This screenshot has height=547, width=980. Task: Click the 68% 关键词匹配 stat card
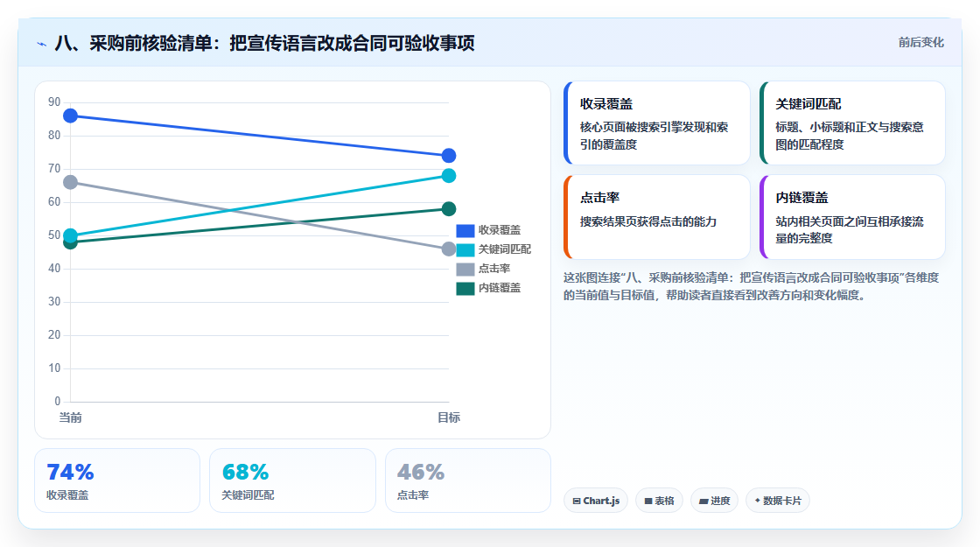point(292,480)
